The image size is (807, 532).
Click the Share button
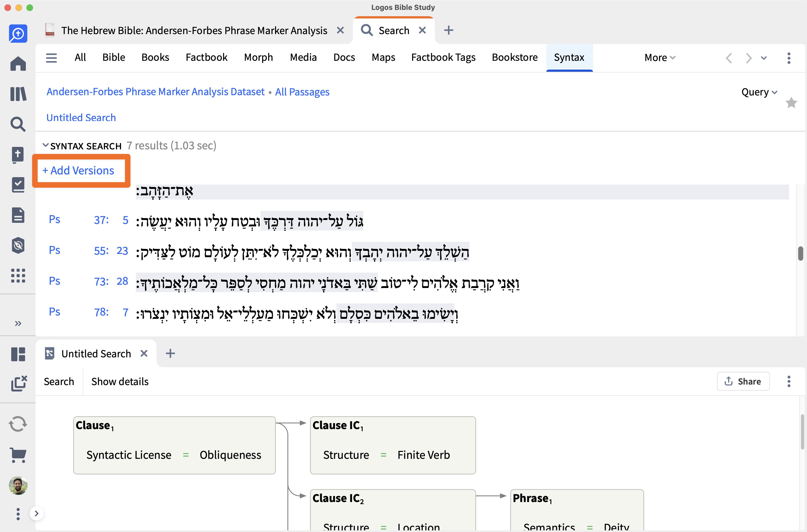coord(743,381)
